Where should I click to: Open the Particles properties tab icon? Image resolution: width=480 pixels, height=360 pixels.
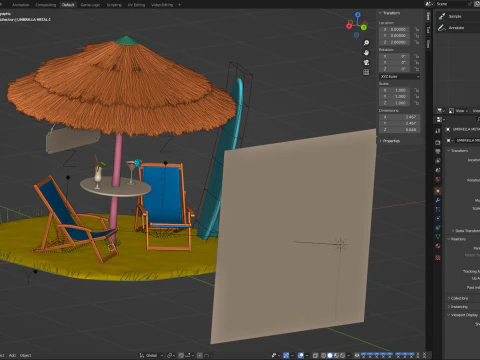click(x=438, y=209)
